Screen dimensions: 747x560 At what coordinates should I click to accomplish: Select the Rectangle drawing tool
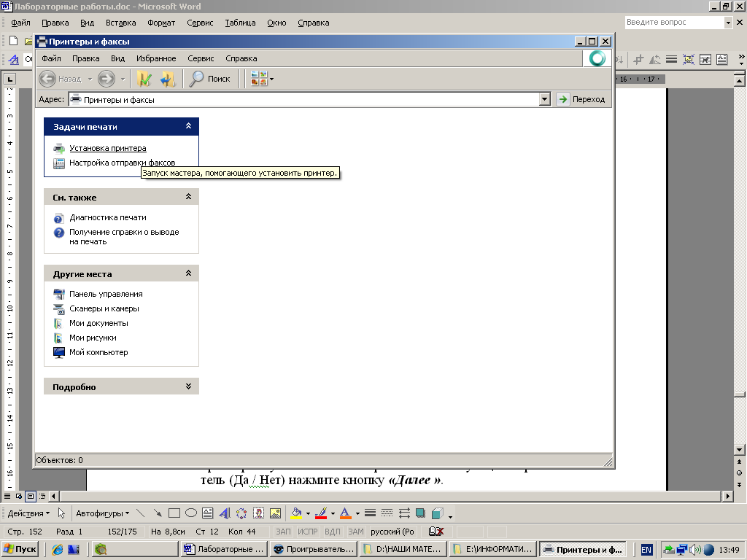click(174, 513)
